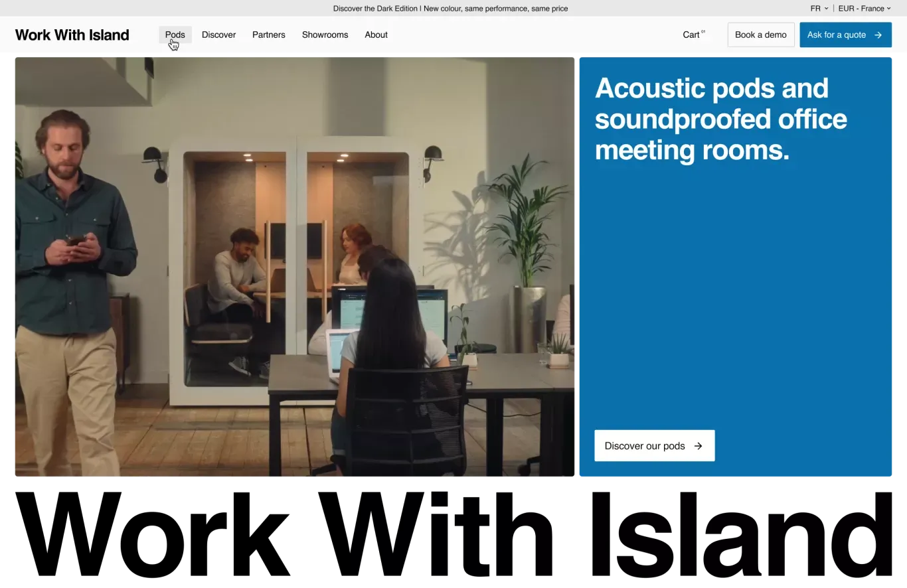Screen dimensions: 907x588
Task: Click arrow icon in Discover our pods
Action: pos(698,446)
